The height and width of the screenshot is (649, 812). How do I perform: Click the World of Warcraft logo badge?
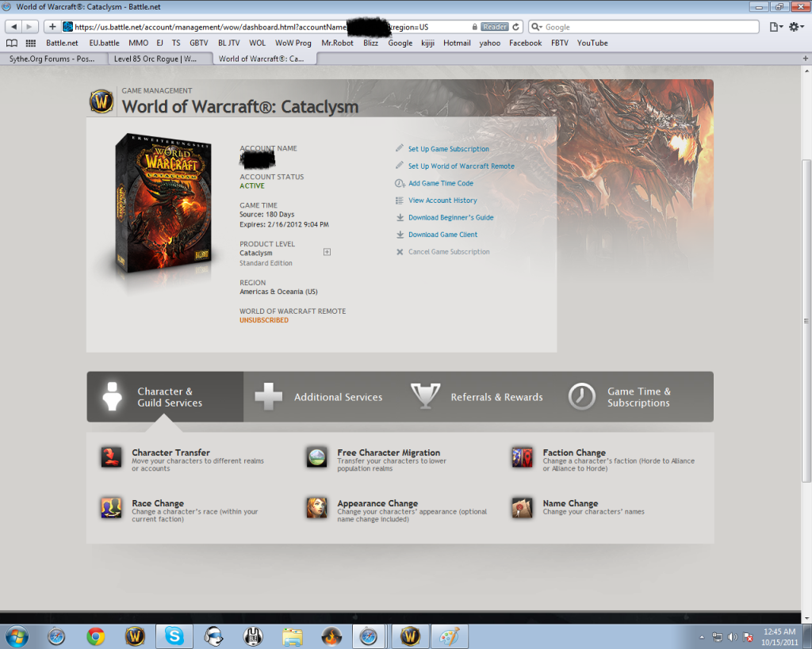101,101
